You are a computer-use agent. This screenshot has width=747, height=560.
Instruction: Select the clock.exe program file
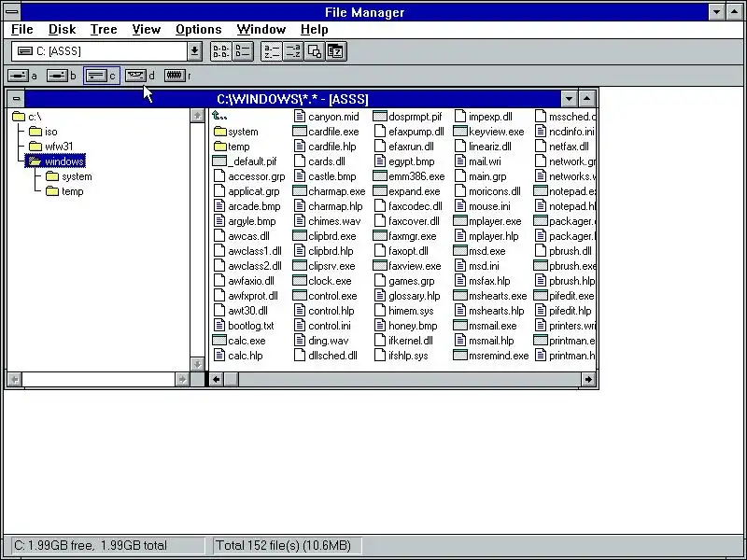pyautogui.click(x=322, y=281)
